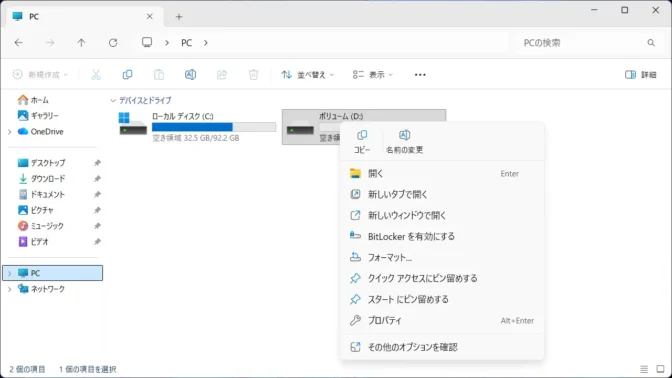Click the Paste toolbar icon
672x378 pixels.
coord(159,75)
